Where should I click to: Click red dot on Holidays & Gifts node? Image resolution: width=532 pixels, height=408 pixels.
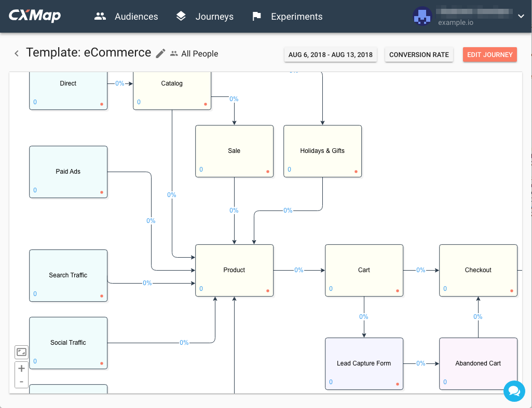[356, 172]
